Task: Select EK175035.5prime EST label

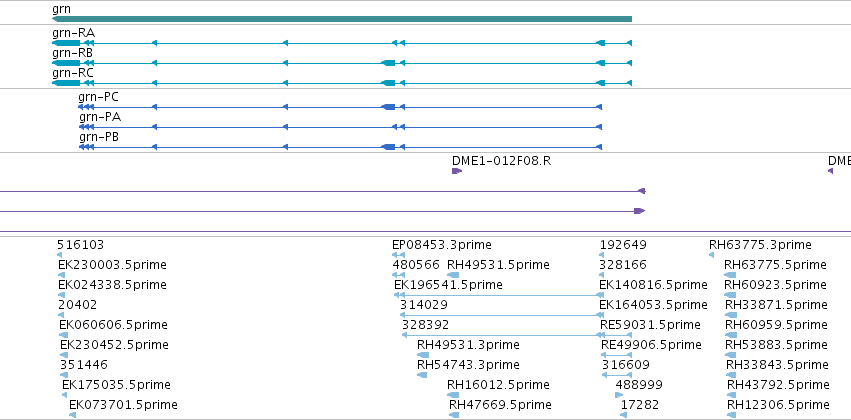Action: coord(116,385)
